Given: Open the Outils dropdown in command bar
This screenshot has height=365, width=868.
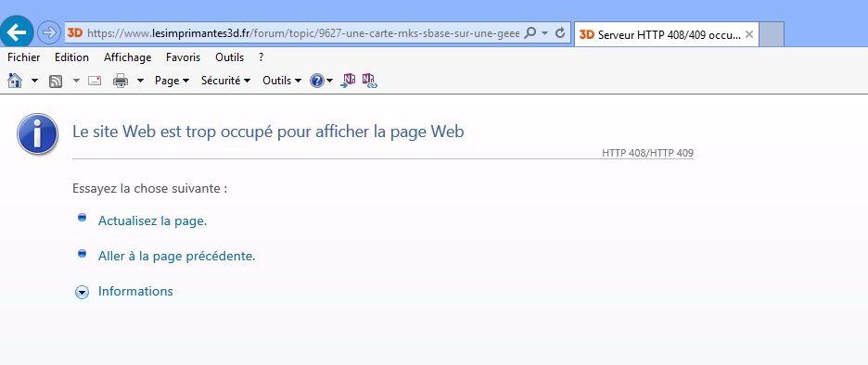Looking at the screenshot, I should (282, 81).
